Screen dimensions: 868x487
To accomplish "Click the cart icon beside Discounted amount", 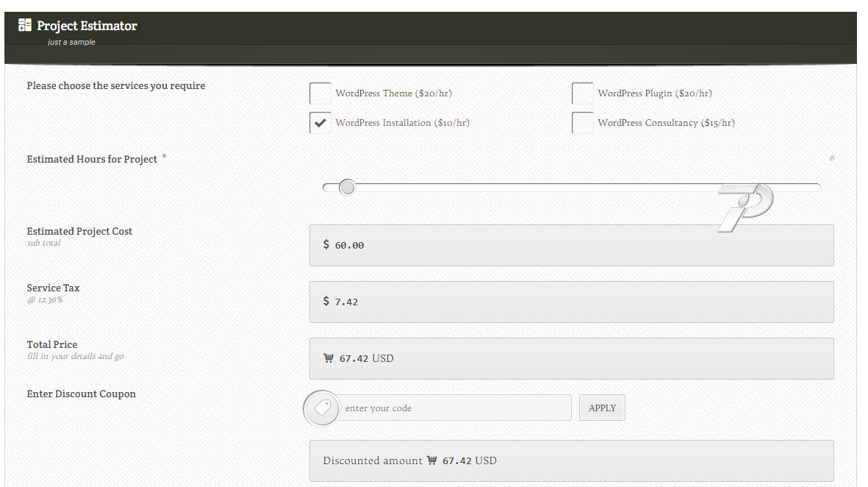I will pyautogui.click(x=431, y=461).
